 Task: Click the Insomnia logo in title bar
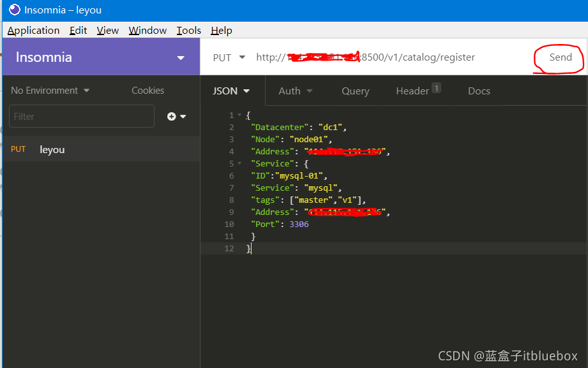[x=15, y=10]
